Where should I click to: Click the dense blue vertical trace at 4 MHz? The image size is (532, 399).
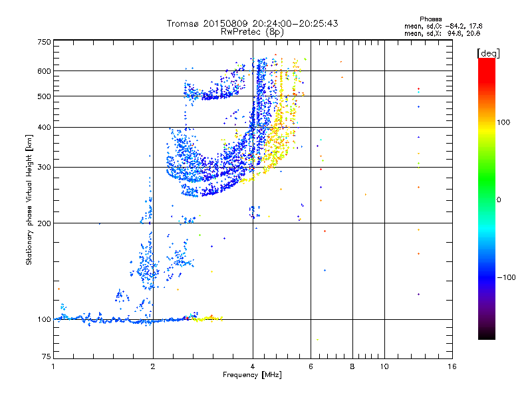pyautogui.click(x=261, y=112)
